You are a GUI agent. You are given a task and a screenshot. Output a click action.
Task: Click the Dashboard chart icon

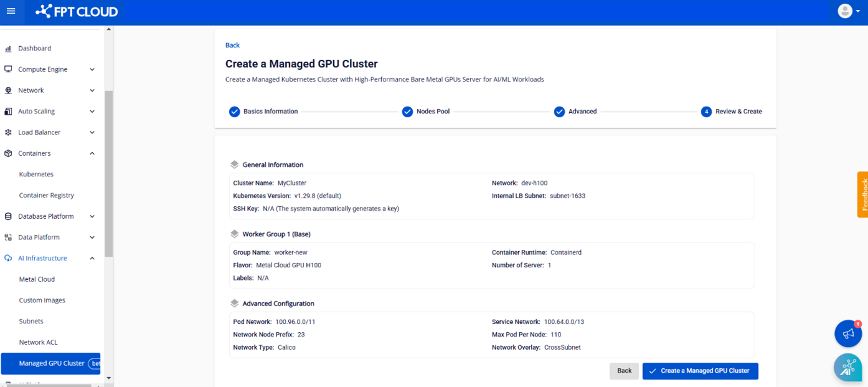point(8,48)
